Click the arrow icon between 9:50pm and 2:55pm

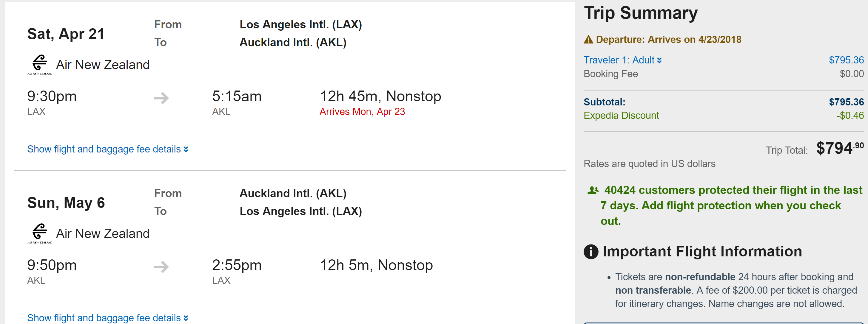point(161,267)
